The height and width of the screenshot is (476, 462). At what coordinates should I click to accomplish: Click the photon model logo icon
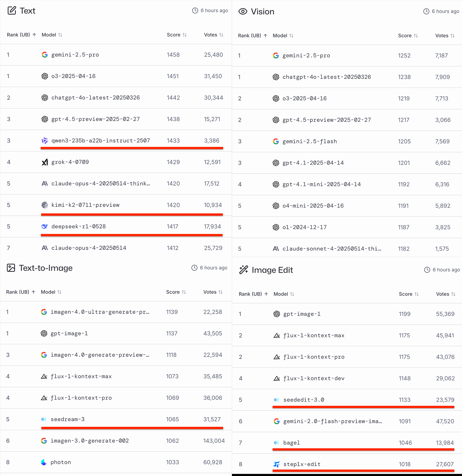tap(44, 462)
